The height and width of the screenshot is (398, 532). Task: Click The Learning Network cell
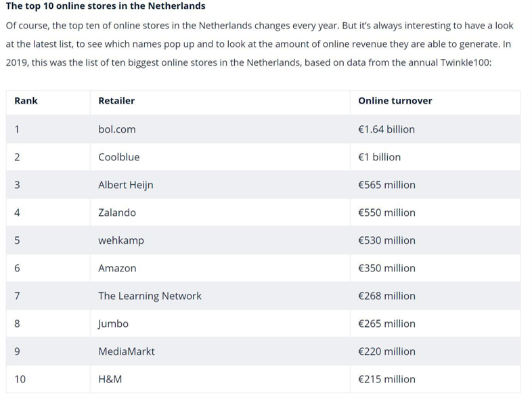click(x=150, y=296)
